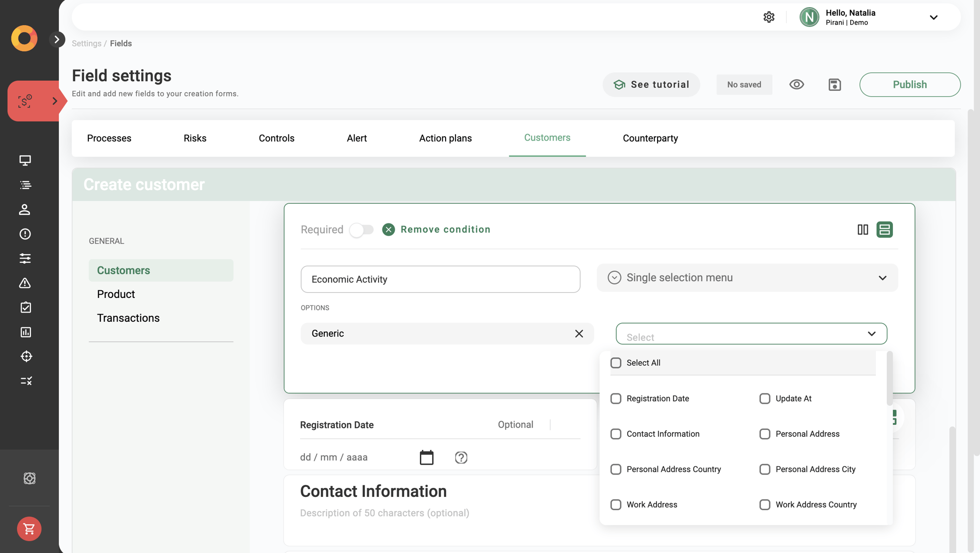This screenshot has width=980, height=553.
Task: Open the events warning-triangle icon in sidebar
Action: (x=25, y=283)
